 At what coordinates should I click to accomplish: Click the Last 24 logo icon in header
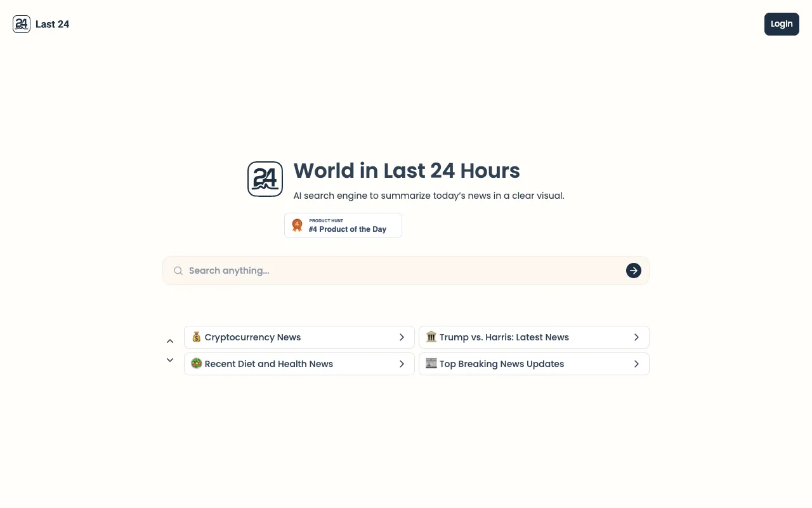tap(22, 24)
